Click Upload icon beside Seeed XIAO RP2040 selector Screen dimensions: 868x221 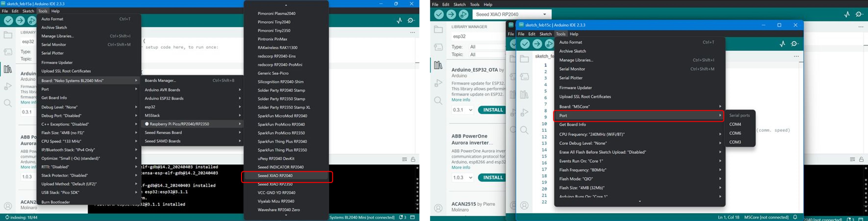(x=451, y=14)
